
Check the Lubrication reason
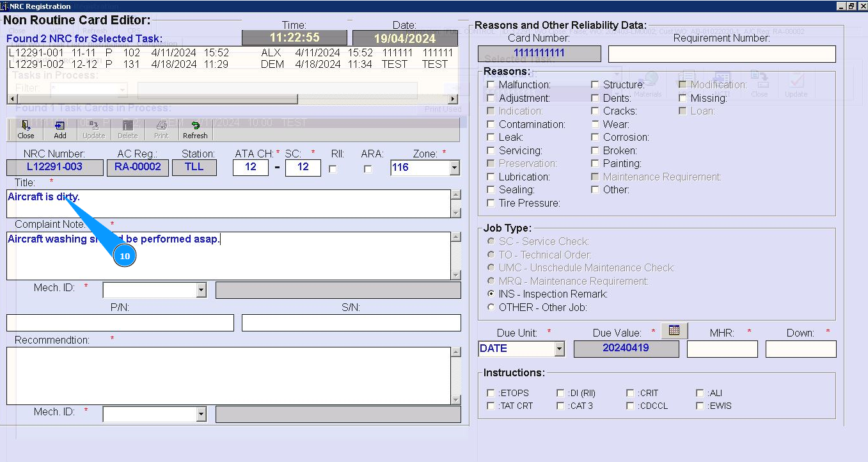point(491,177)
